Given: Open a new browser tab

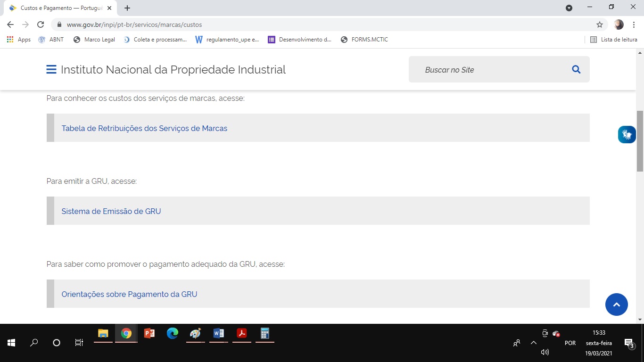Looking at the screenshot, I should coord(127,8).
